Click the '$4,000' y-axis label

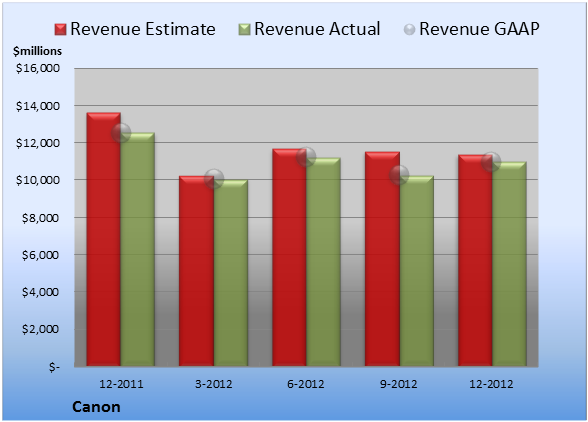pos(40,292)
